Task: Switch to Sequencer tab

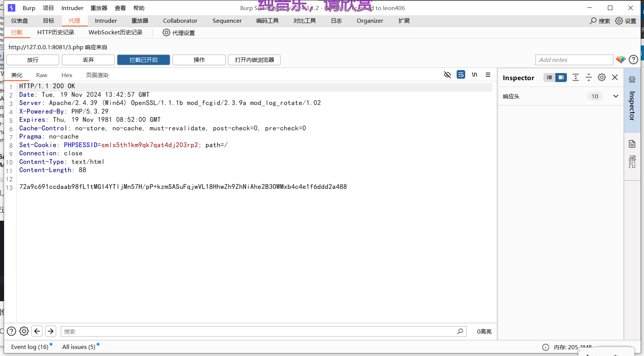Action: 227,21
